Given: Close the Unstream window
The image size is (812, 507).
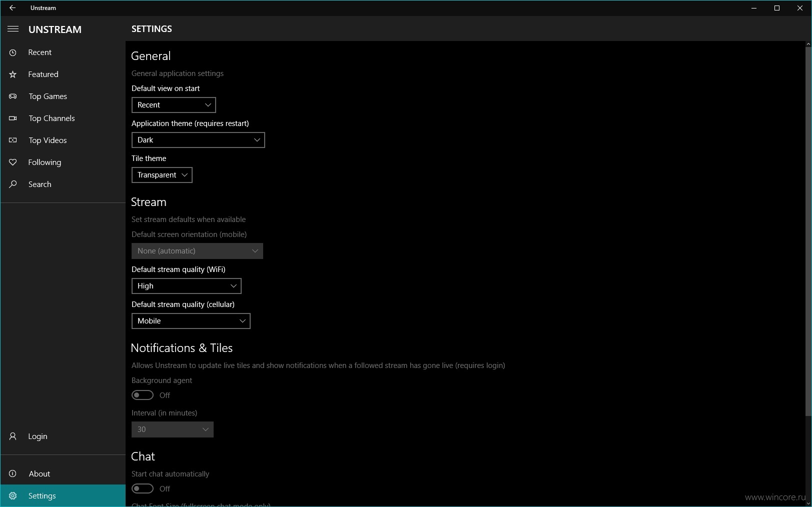Looking at the screenshot, I should [x=800, y=8].
